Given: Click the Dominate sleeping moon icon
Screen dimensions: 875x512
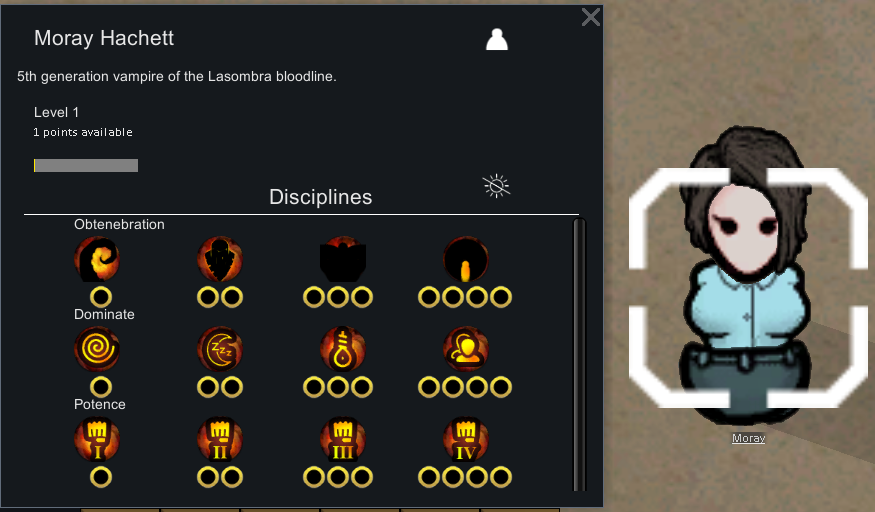Looking at the screenshot, I should pos(220,349).
